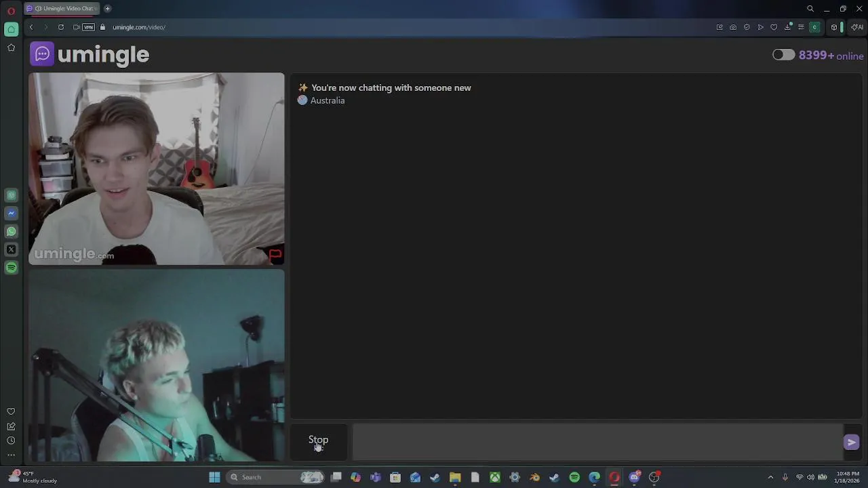Open the Aria AI button
Image resolution: width=868 pixels, height=488 pixels.
click(x=857, y=27)
